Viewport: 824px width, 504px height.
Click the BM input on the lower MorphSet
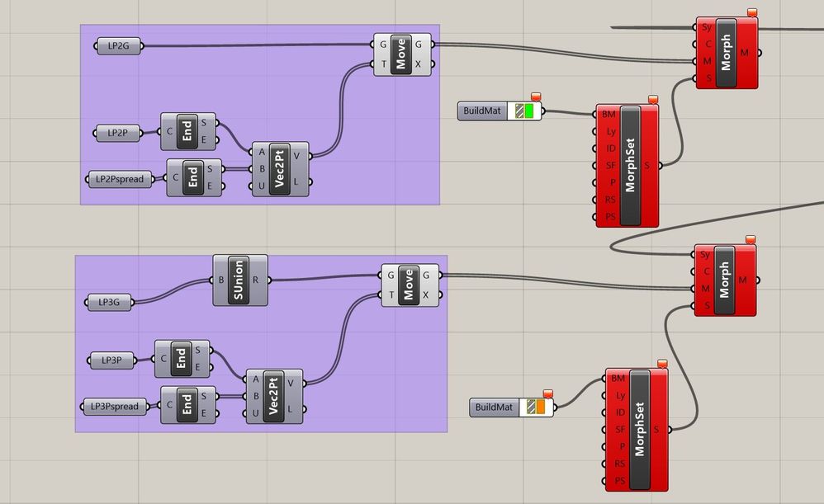click(x=618, y=378)
